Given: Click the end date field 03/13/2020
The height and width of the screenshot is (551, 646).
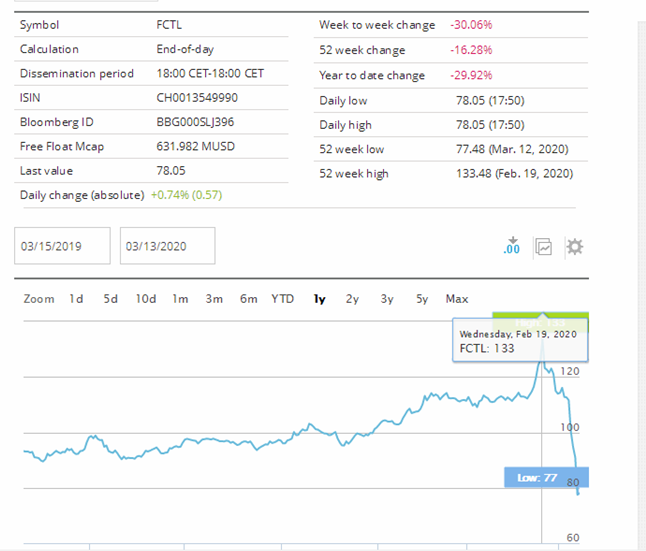Looking at the screenshot, I should [x=167, y=246].
